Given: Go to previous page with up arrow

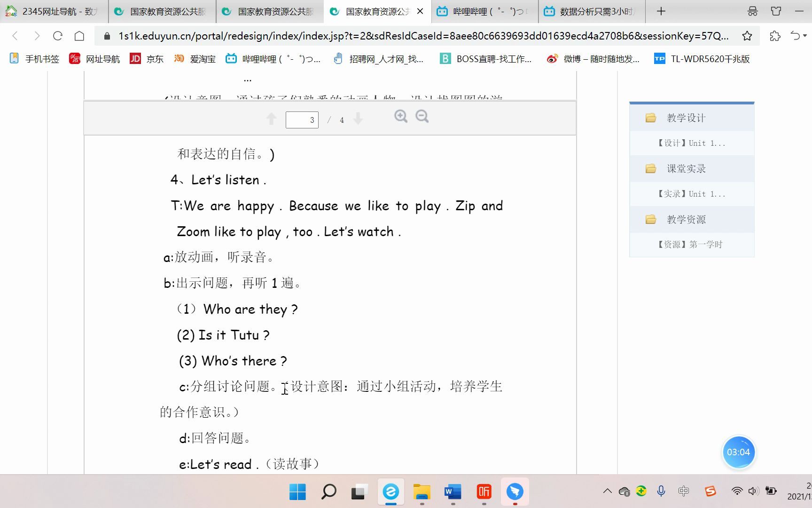Looking at the screenshot, I should pos(271,119).
